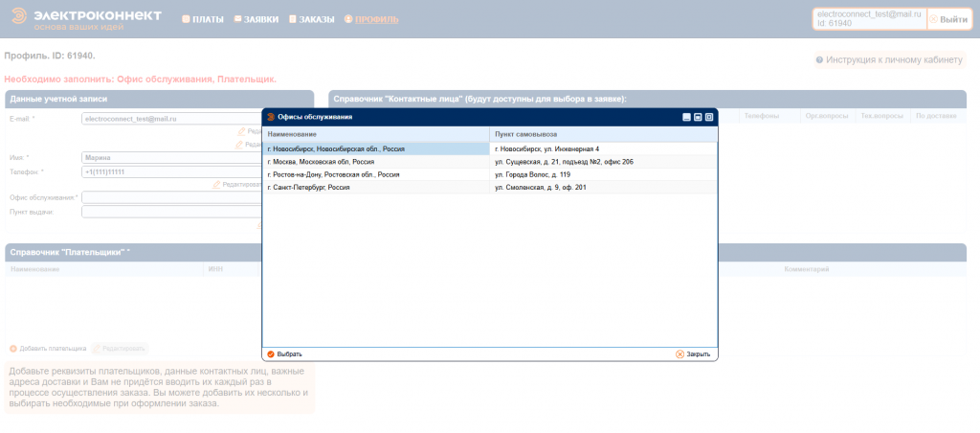Maximize the Офисы обслуживания dialog window
Screen dimensions: 980x433
click(x=698, y=117)
